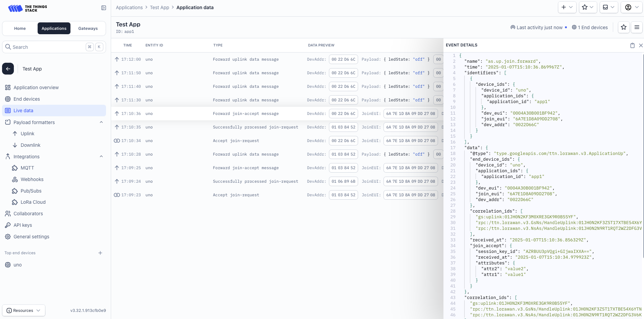644x319 pixels.
Task: Bookmark the application with the star button
Action: (x=624, y=27)
